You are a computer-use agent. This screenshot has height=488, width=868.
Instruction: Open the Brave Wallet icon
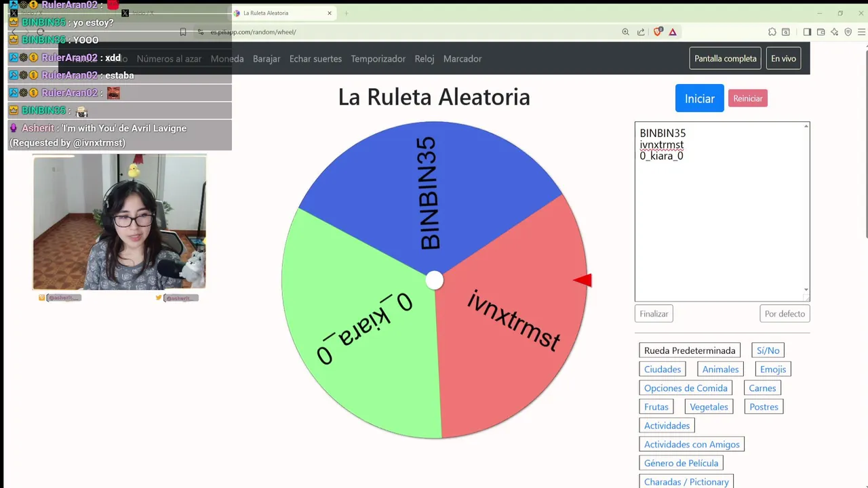click(821, 32)
